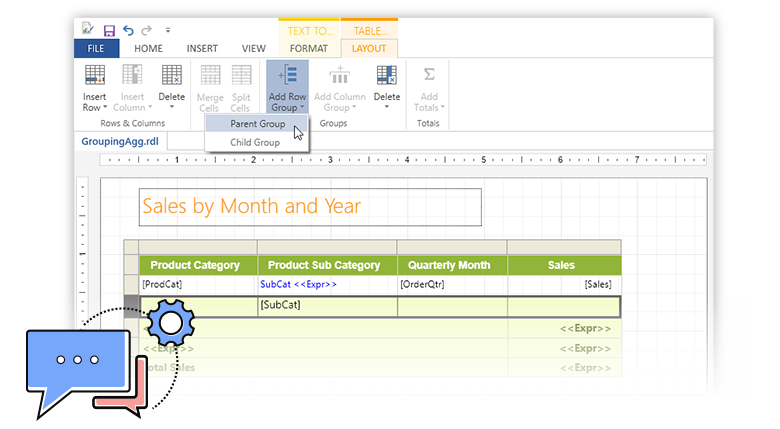Open the FILE menu button
The width and height of the screenshot is (780, 429).
(x=96, y=48)
